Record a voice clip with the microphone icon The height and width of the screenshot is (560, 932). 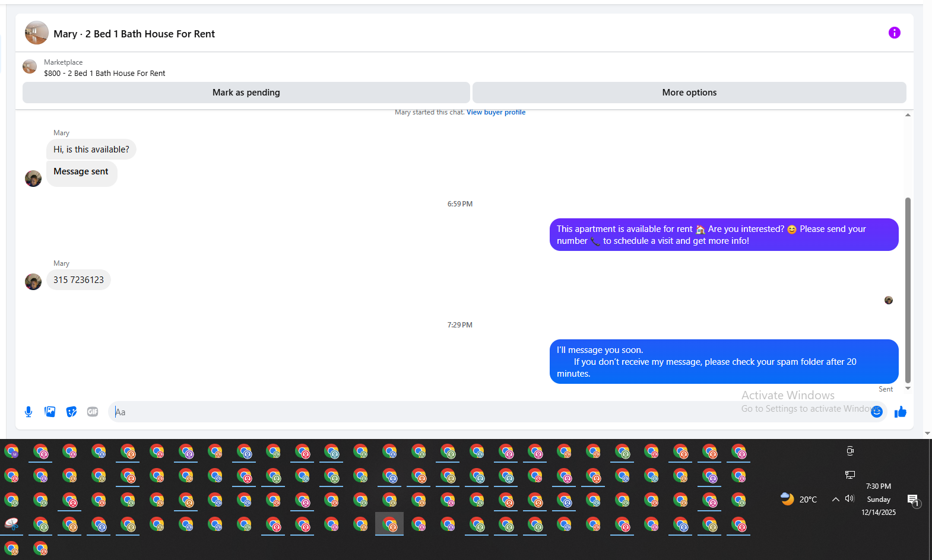28,412
